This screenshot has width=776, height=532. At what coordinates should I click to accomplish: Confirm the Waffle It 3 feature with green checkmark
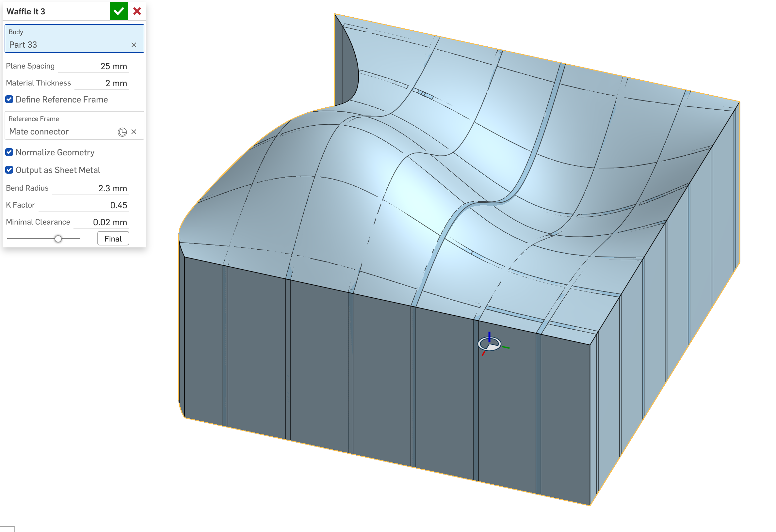[x=119, y=11]
